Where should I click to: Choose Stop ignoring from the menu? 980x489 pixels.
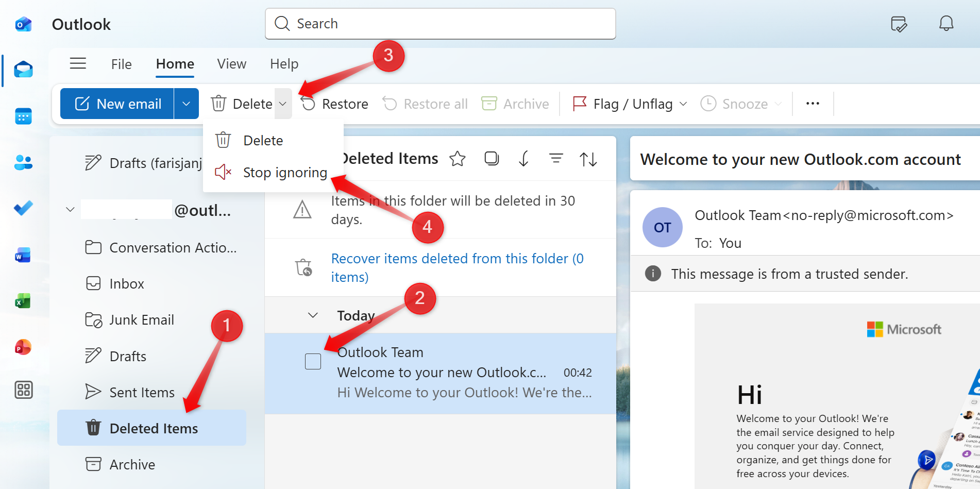(285, 172)
